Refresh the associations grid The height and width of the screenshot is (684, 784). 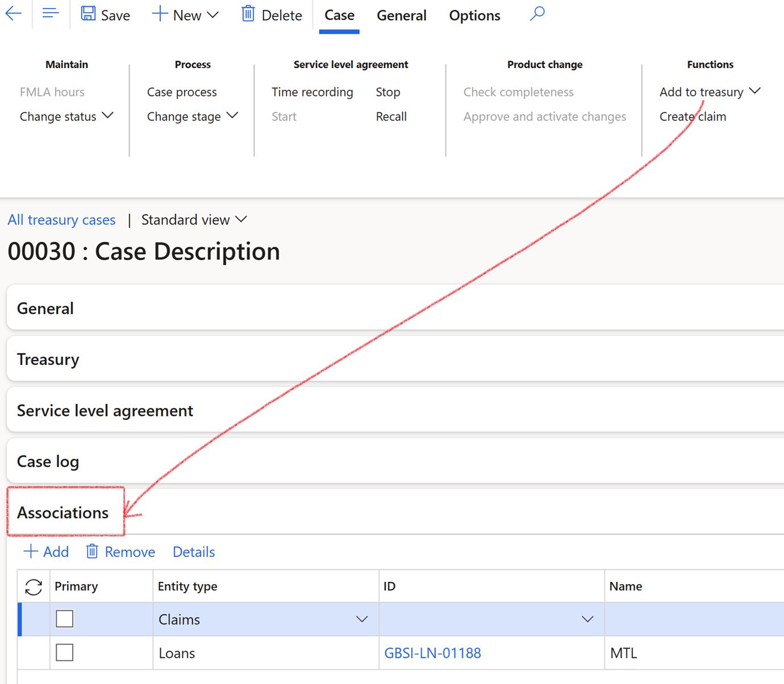[x=33, y=587]
